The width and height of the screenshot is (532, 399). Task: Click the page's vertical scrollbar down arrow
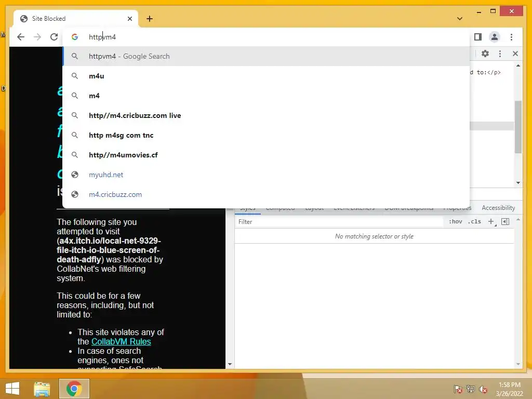point(230,364)
